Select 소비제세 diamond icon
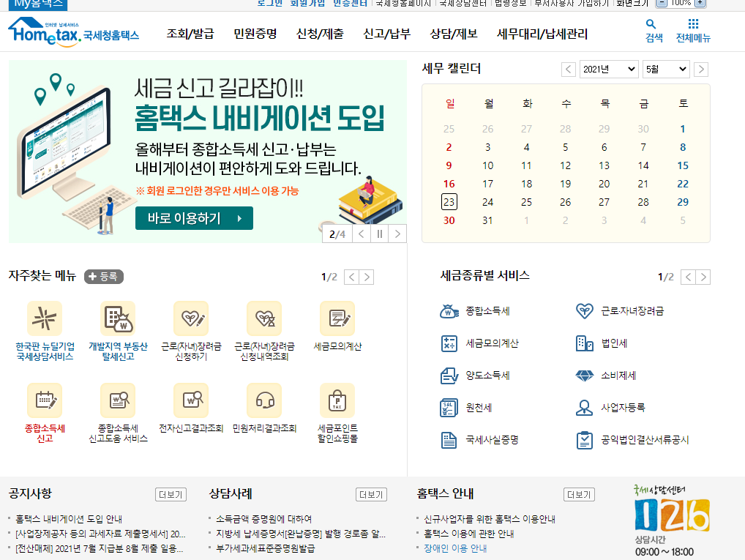The height and width of the screenshot is (560, 745). tap(585, 376)
